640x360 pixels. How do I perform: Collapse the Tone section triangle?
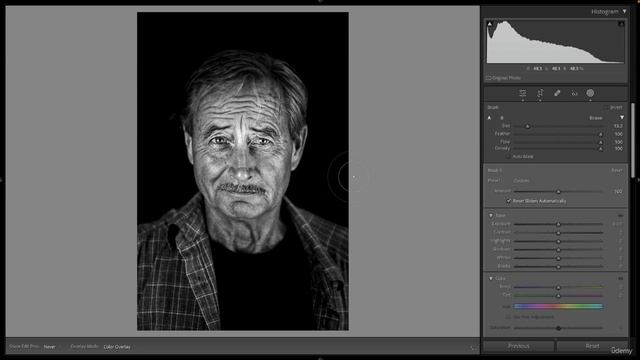point(491,215)
